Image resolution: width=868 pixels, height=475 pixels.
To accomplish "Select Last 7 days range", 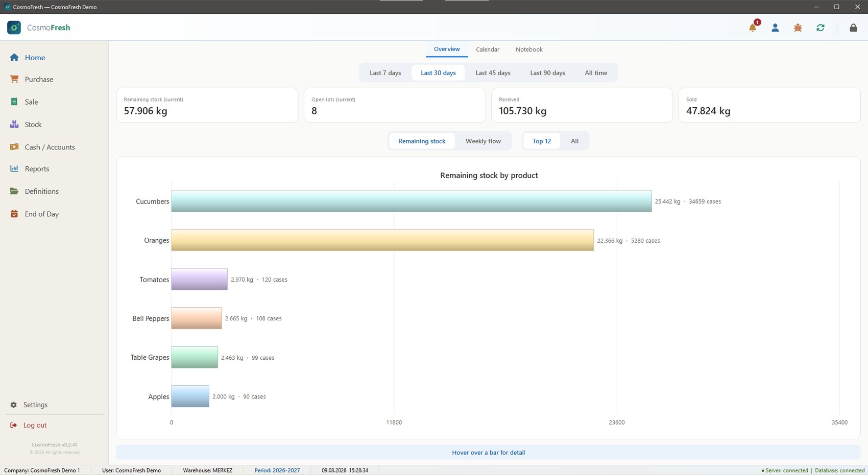I will click(385, 73).
